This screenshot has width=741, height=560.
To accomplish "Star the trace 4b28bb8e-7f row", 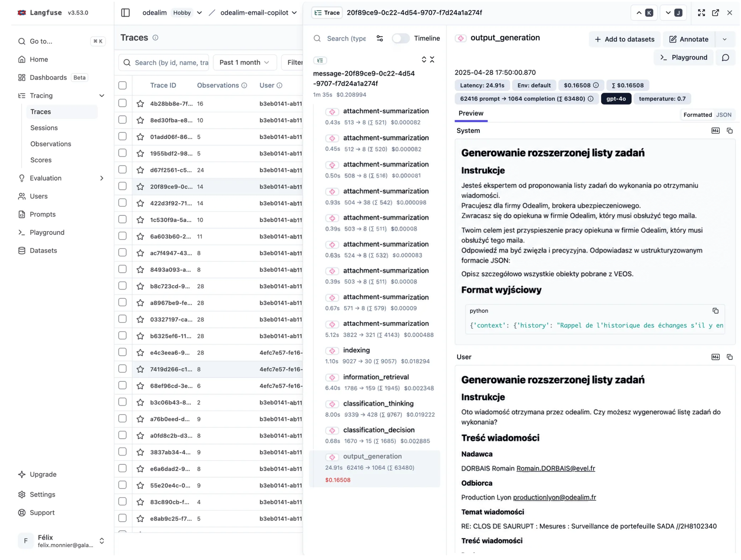I will tap(140, 104).
